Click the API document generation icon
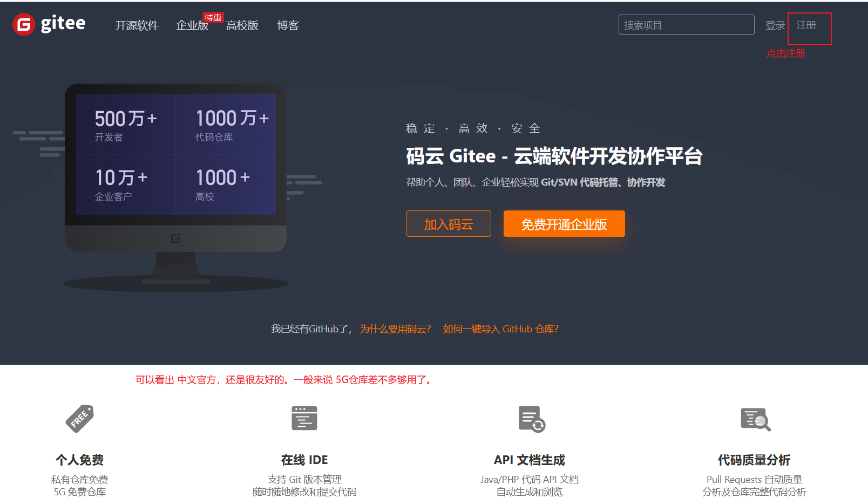 [532, 419]
